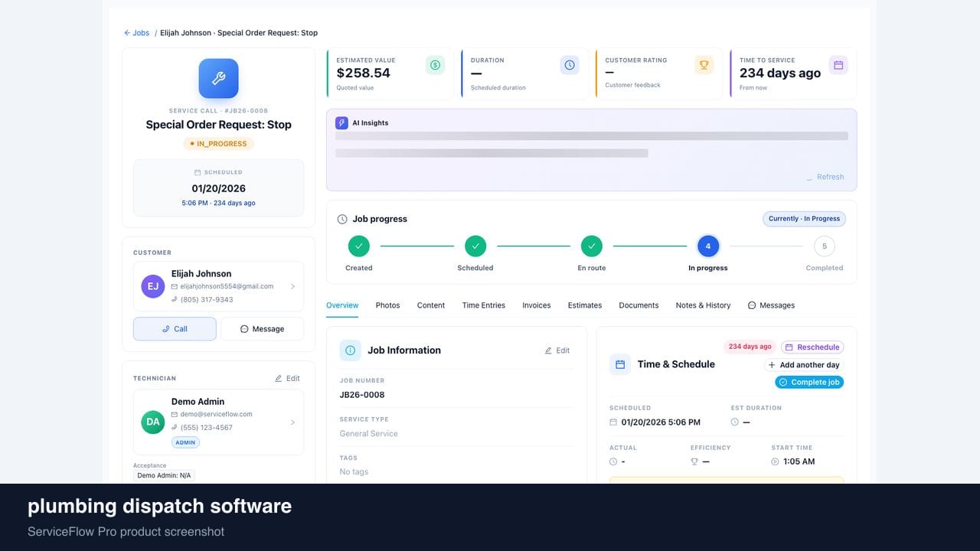Select step 5 Completed circle
980x551 pixels.
[x=825, y=246]
